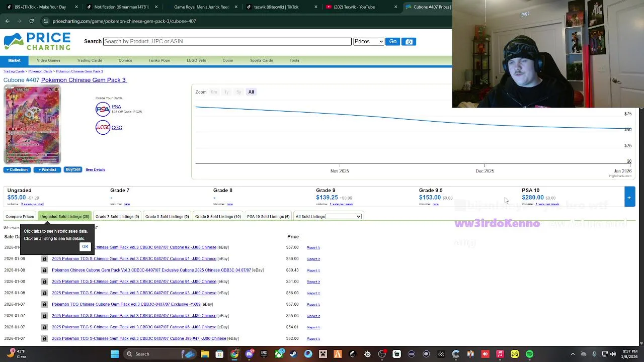Click the PSA grading logo icon
The width and height of the screenshot is (644, 362).
103,109
